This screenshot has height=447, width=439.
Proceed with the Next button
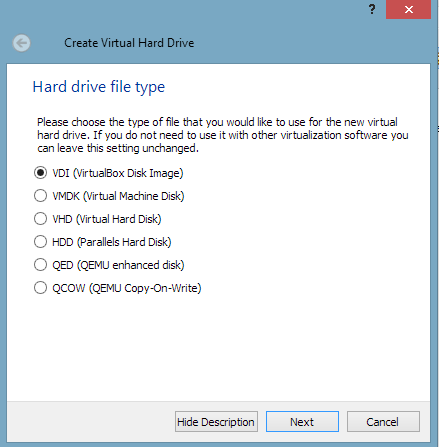point(302,422)
